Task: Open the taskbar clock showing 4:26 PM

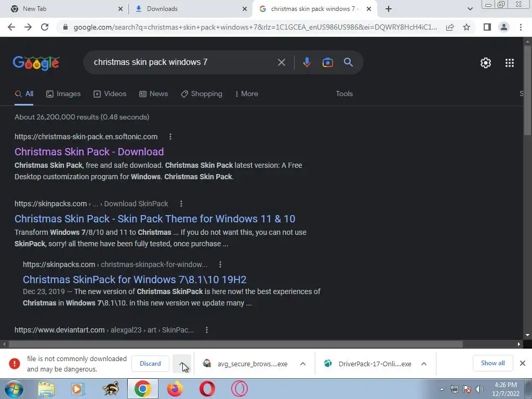Action: tap(506, 389)
